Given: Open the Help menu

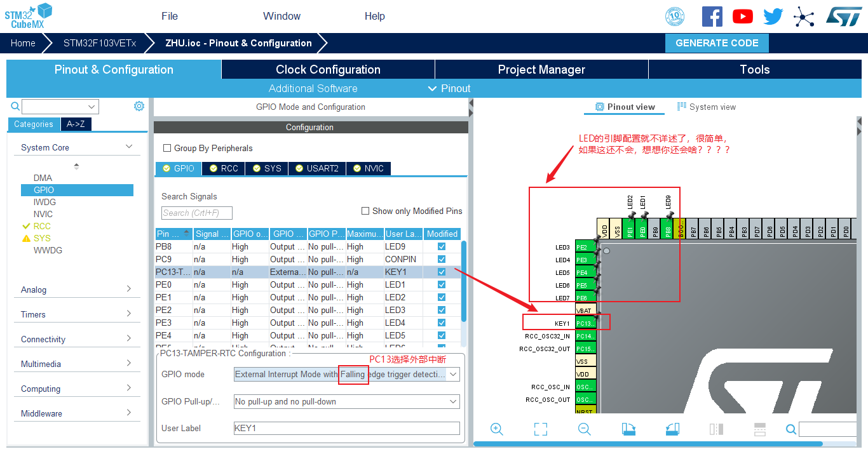Looking at the screenshot, I should (375, 16).
